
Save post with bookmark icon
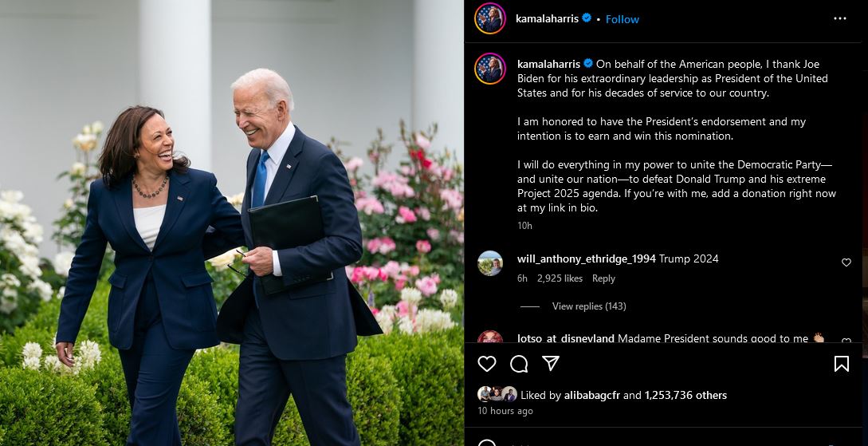tap(842, 364)
